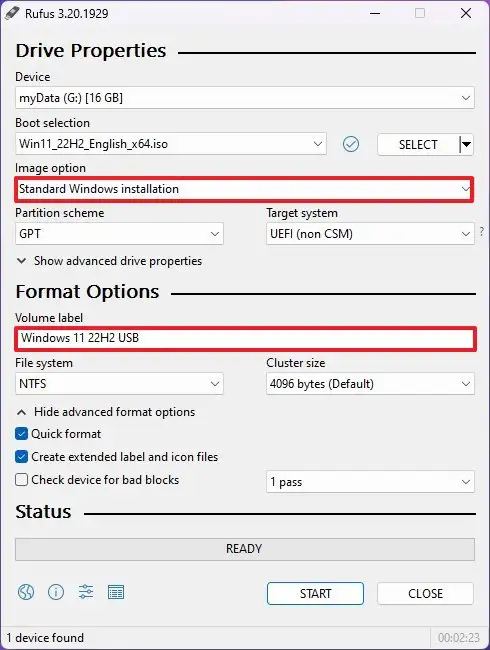Open the language globe icon
The width and height of the screenshot is (490, 650).
pyautogui.click(x=26, y=592)
